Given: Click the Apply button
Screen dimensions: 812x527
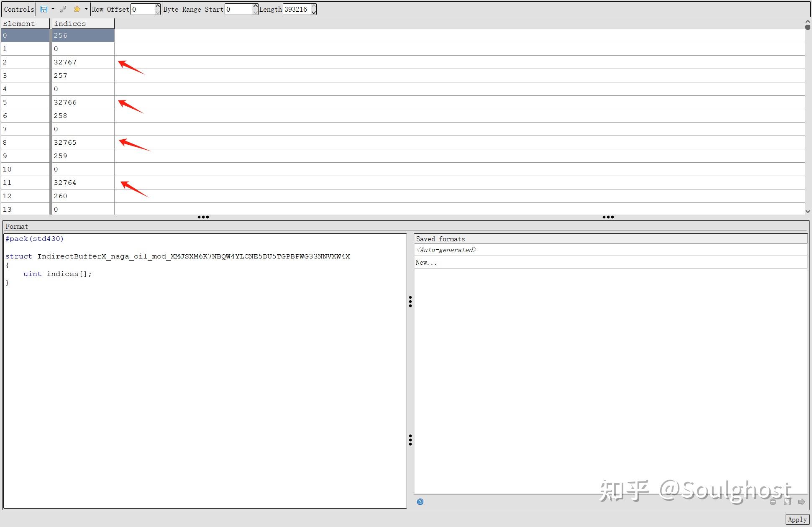Looking at the screenshot, I should point(797,519).
